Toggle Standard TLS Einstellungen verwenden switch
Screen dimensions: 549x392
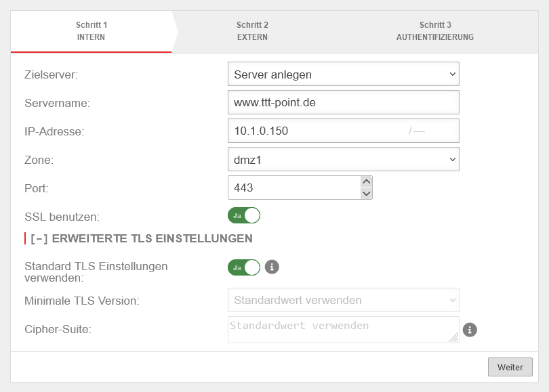click(244, 267)
